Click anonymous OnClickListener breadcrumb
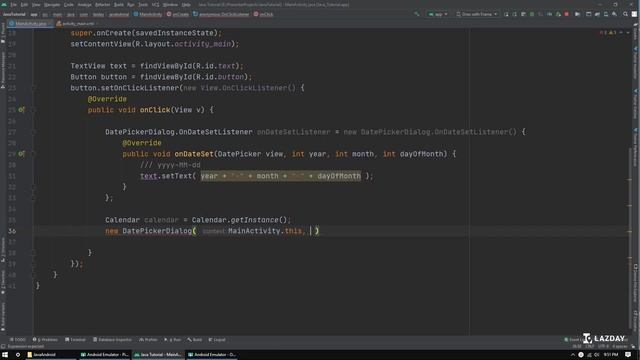The width and height of the screenshot is (640, 360). pyautogui.click(x=221, y=14)
